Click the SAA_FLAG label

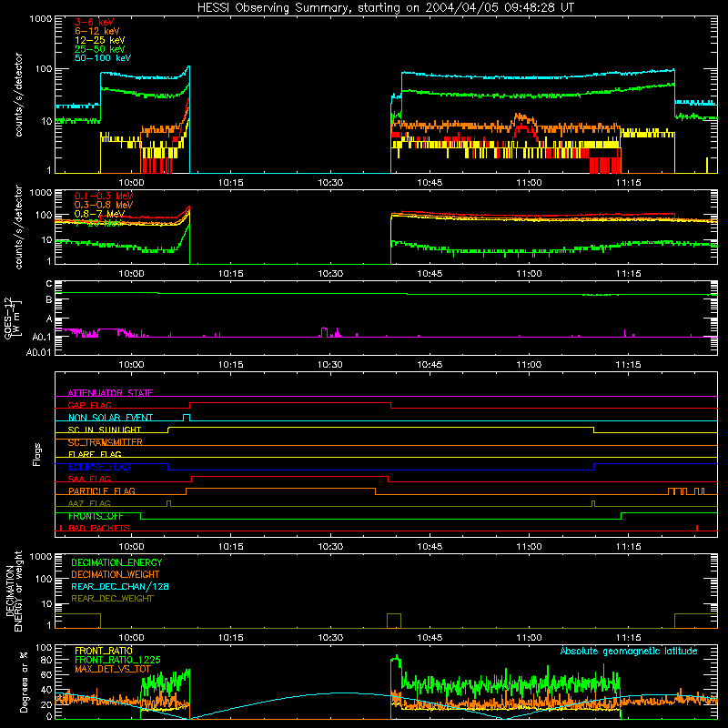tap(89, 480)
